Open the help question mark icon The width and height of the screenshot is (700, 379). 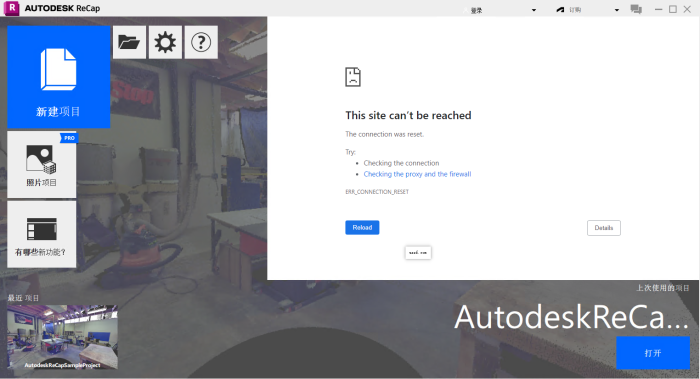201,42
